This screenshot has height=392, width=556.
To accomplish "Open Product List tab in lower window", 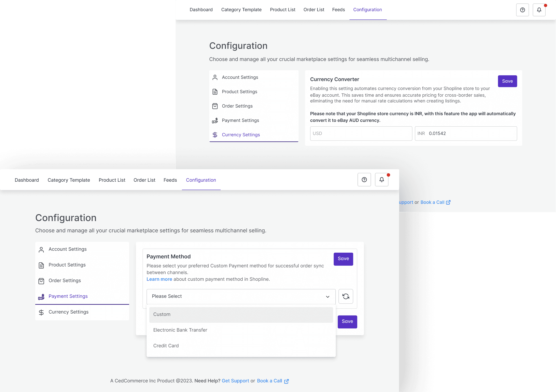I will (x=112, y=180).
